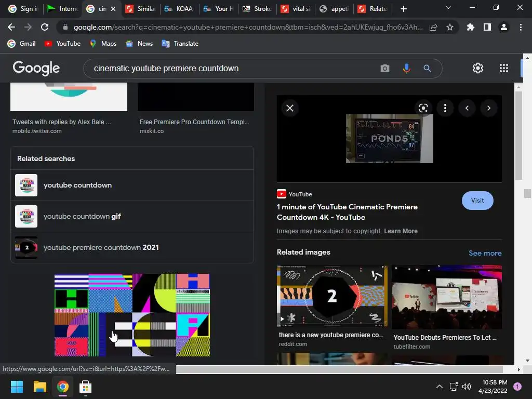Bookmark this page with the star icon

click(449, 27)
